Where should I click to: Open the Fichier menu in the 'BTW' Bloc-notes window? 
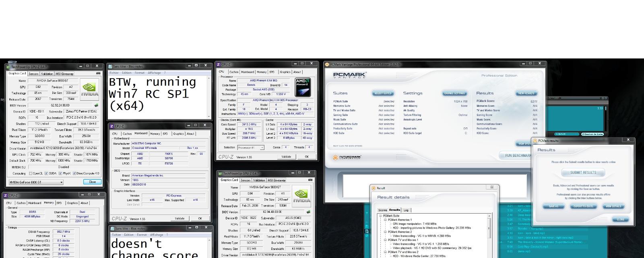114,73
